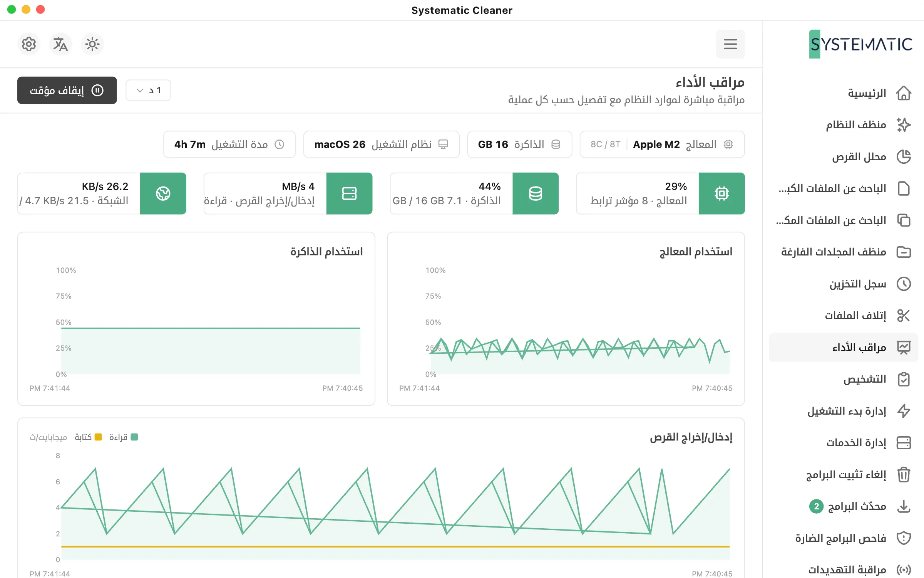The image size is (924, 578).
Task: Click the إيقاف مؤقت pause button
Action: coord(67,90)
